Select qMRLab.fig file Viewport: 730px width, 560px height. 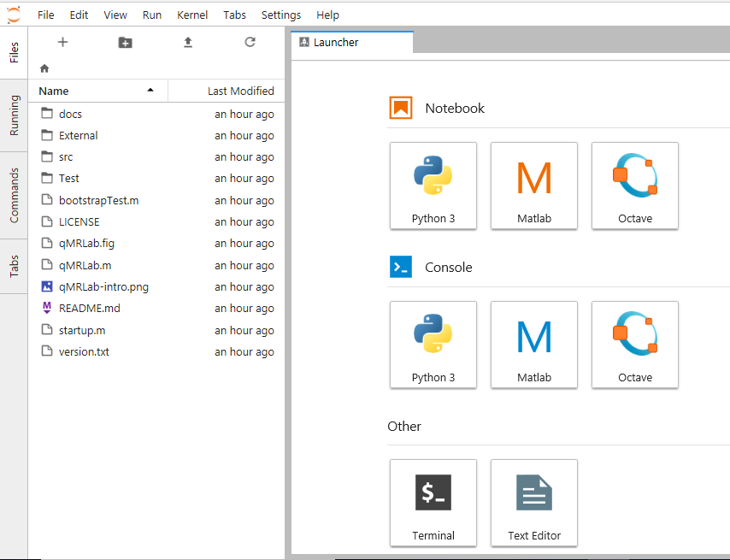click(x=156, y=244)
